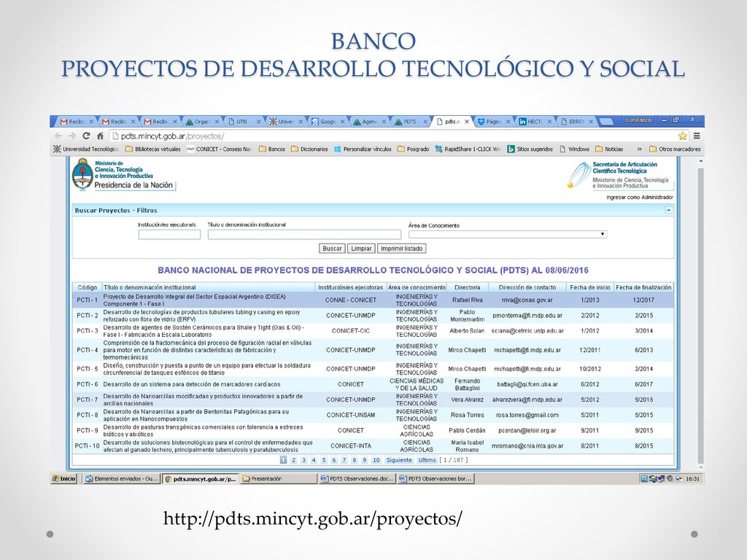Click the page vertical scrollbar

click(700, 314)
